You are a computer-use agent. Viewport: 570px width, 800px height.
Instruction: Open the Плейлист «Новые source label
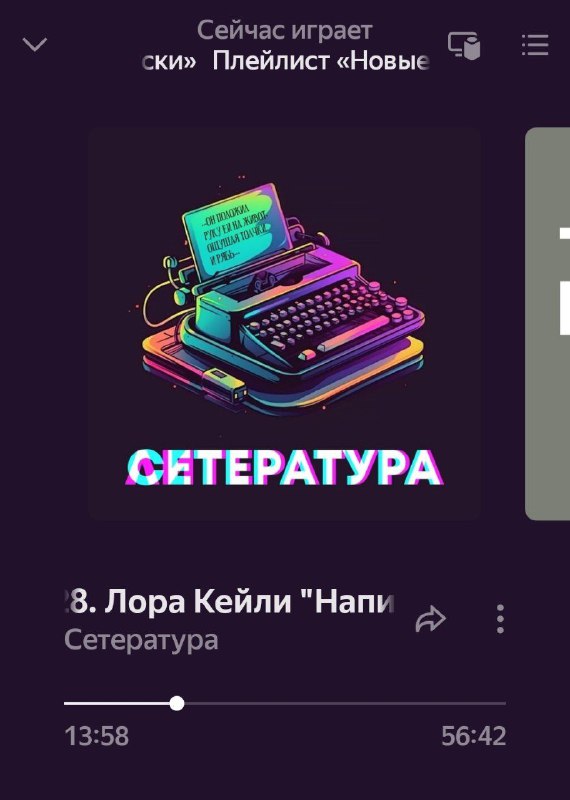(320, 61)
